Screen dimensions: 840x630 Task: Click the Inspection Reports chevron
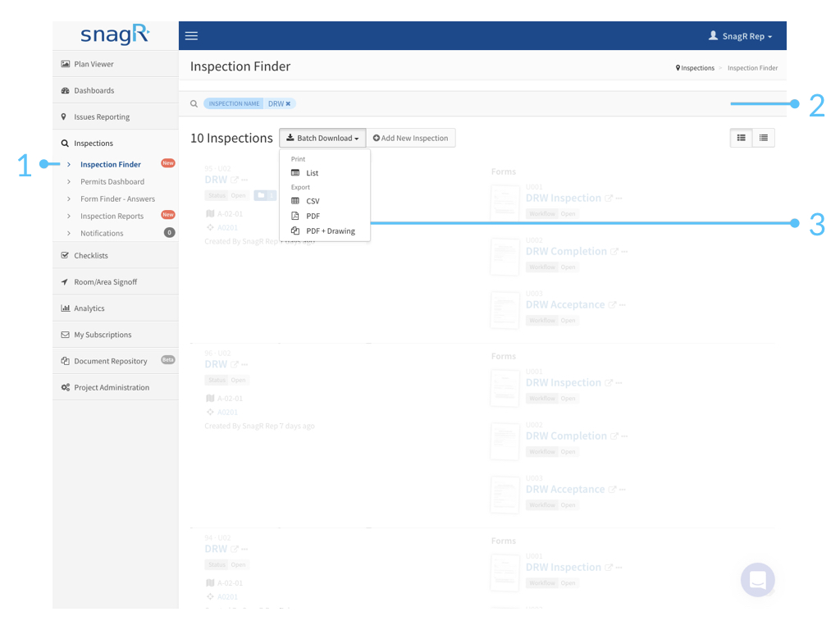point(69,216)
